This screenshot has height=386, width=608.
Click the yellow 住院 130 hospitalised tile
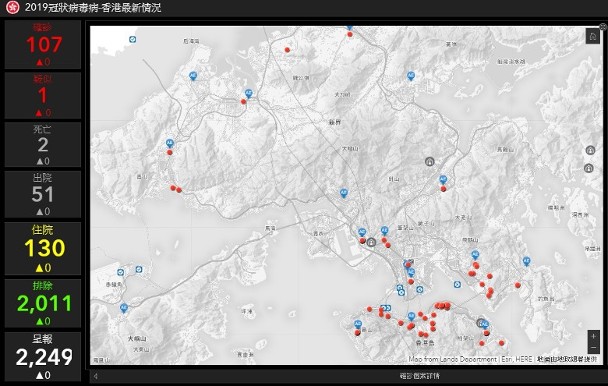click(43, 248)
